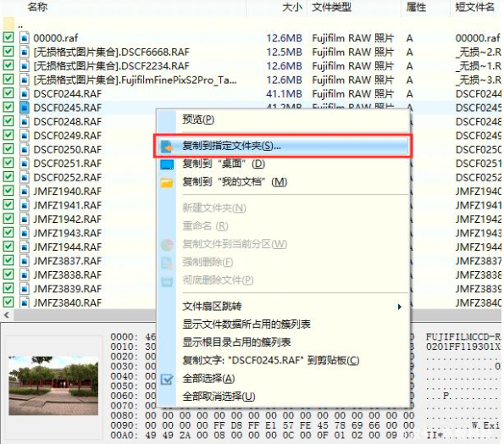
Task: Click the file icon of DSCF0245.RAF
Action: (25, 108)
